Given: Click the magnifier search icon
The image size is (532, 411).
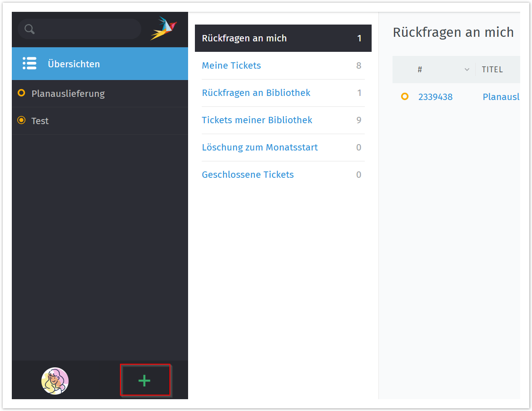Looking at the screenshot, I should [x=30, y=29].
